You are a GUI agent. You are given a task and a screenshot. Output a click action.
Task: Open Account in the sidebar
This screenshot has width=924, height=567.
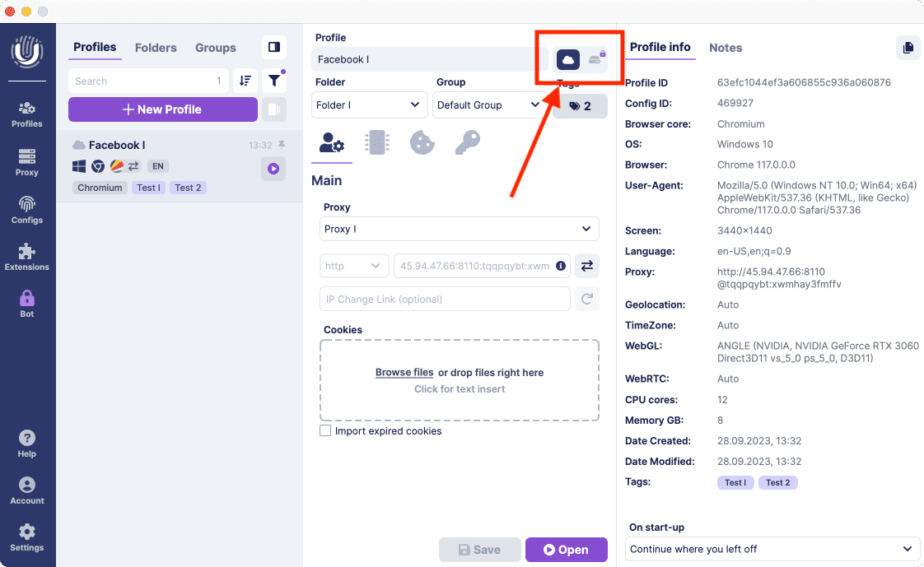pos(27,491)
